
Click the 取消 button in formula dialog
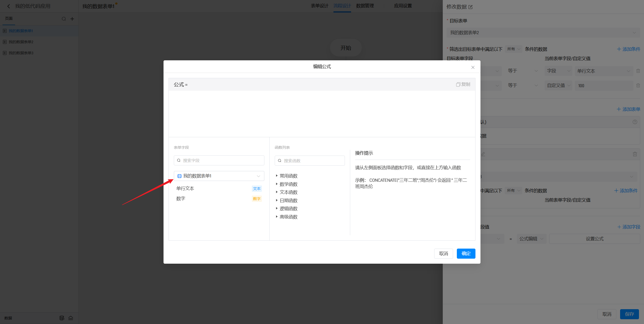(x=443, y=253)
